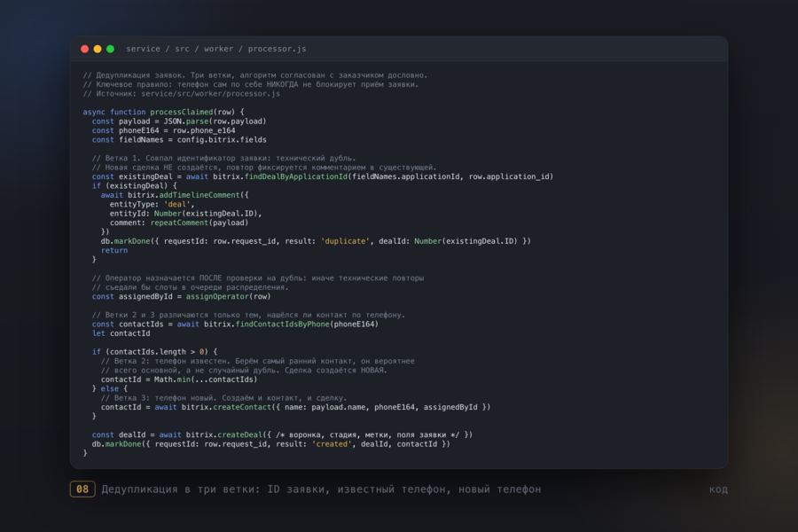Click the comment line starting "// Источник:"

click(x=181, y=94)
